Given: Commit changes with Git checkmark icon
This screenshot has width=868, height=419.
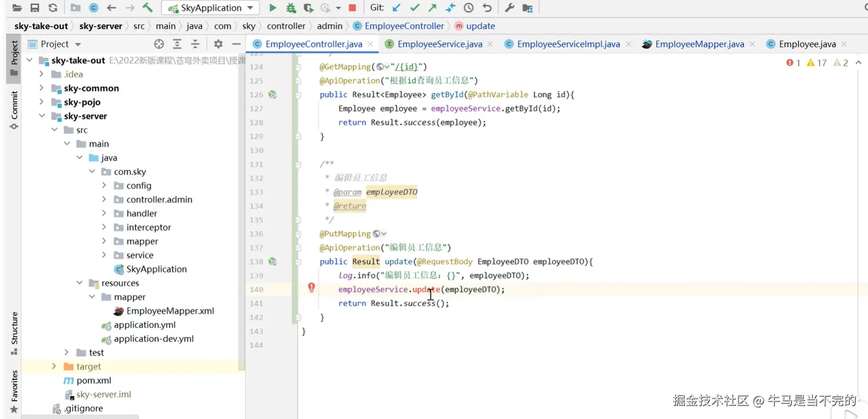Looking at the screenshot, I should 415,8.
